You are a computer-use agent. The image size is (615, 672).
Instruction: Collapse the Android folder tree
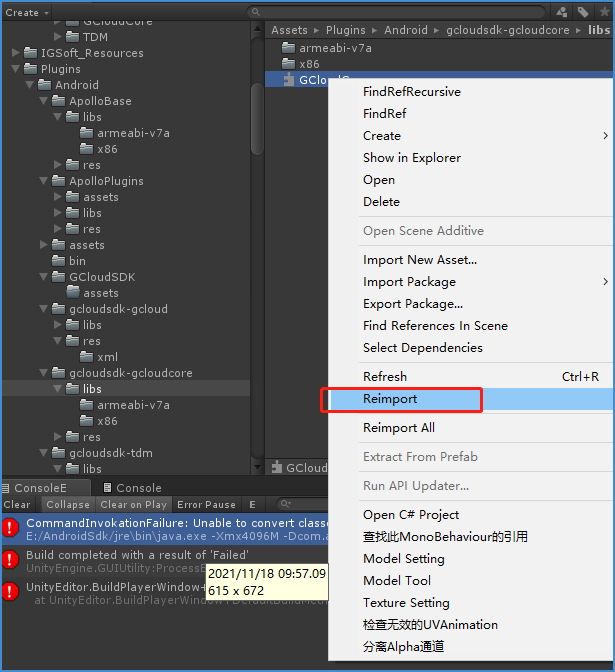(x=30, y=85)
